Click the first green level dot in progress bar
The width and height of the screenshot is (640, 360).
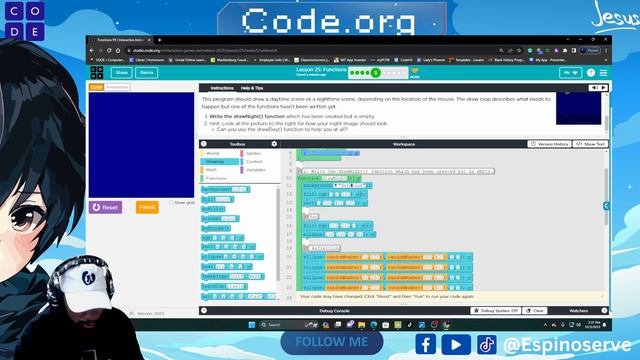[x=353, y=73]
